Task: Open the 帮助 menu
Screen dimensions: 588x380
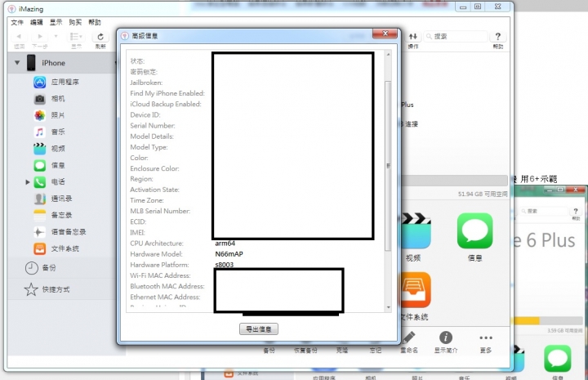Action: pos(95,23)
